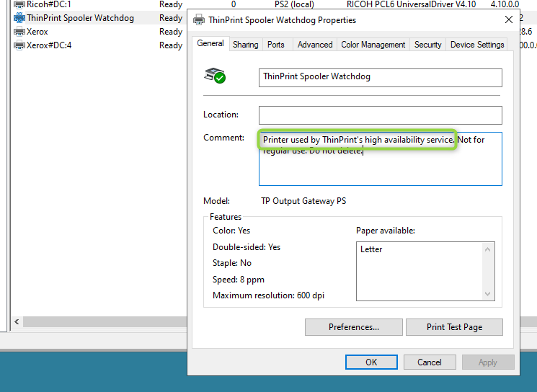Confirm with the OK button
The width and height of the screenshot is (537, 392).
[371, 362]
